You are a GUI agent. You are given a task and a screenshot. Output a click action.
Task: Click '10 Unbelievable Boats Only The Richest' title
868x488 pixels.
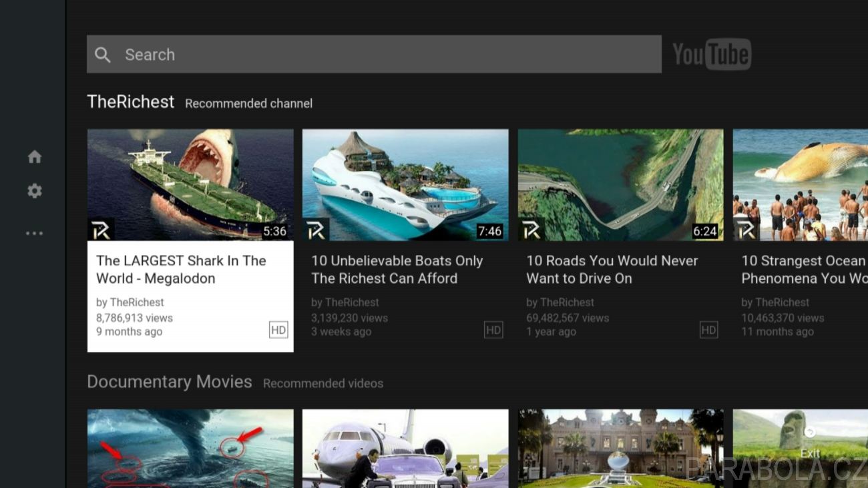coord(397,270)
